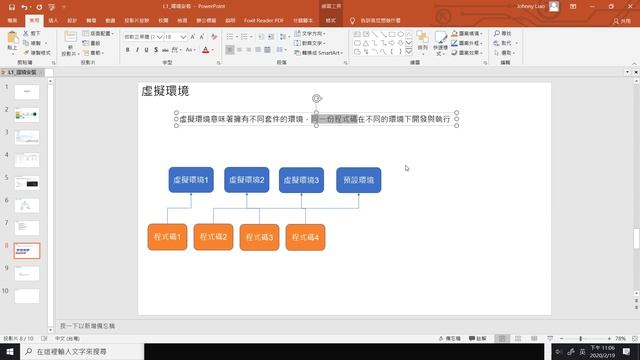Find text in presentation
The image size is (640, 360).
click(503, 33)
